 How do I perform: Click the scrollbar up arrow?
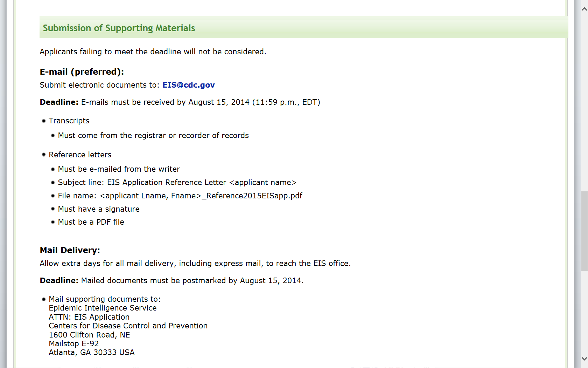pos(584,9)
